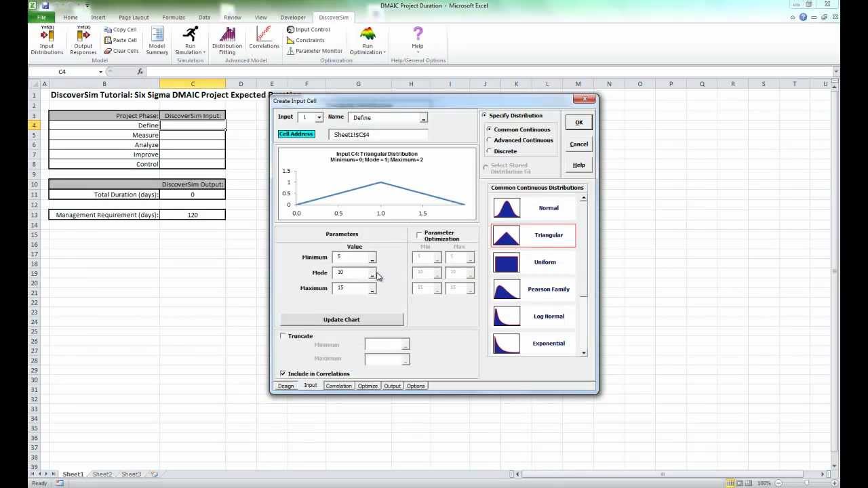
Task: Switch to the Sheet2 worksheet tab
Action: coord(102,474)
